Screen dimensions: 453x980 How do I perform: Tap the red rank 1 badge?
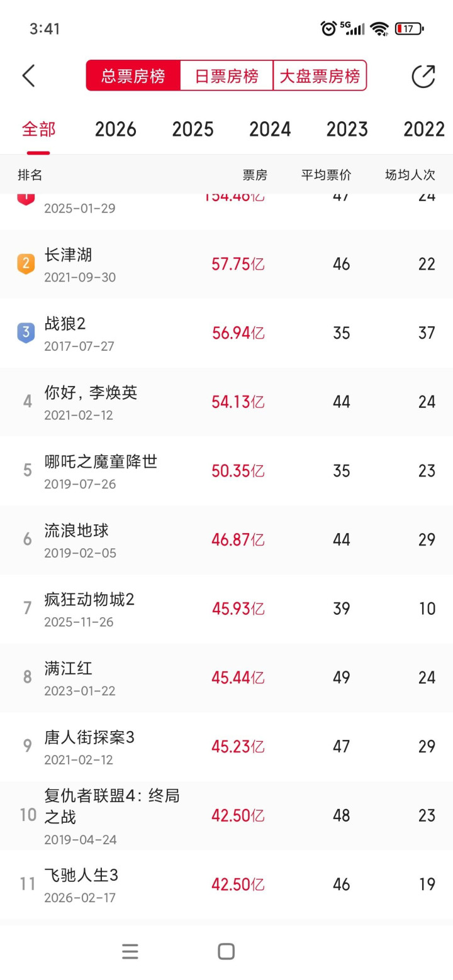26,198
